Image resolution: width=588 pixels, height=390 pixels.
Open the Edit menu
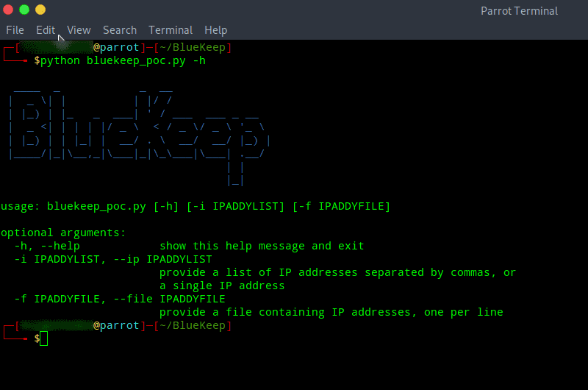[46, 30]
